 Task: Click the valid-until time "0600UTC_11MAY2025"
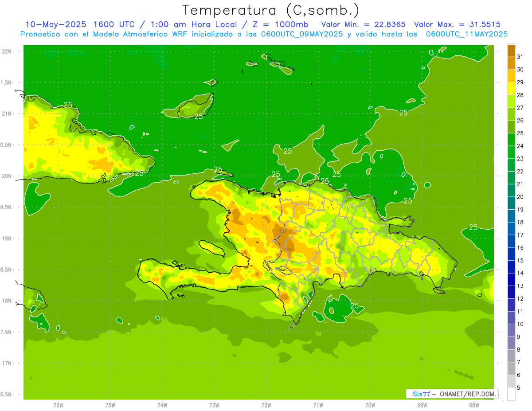(x=467, y=34)
